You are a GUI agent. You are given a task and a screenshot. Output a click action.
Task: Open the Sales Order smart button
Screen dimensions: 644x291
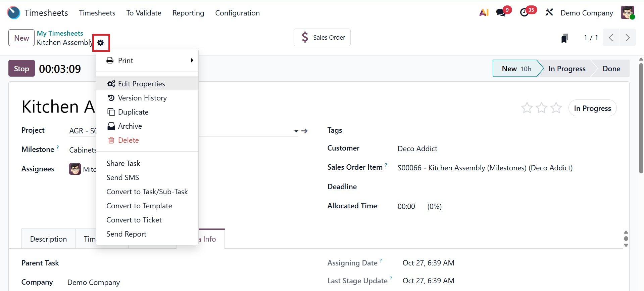click(x=322, y=37)
